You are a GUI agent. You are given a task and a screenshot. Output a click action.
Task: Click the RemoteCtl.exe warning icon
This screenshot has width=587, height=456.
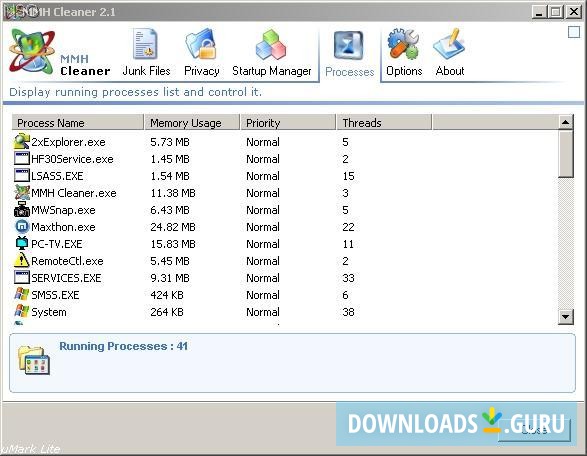22,260
